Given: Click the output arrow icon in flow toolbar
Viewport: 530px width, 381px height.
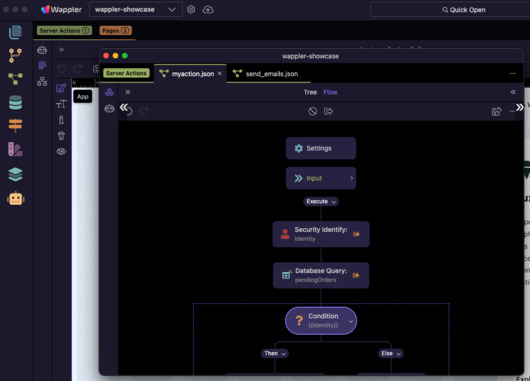Looking at the screenshot, I should [328, 111].
